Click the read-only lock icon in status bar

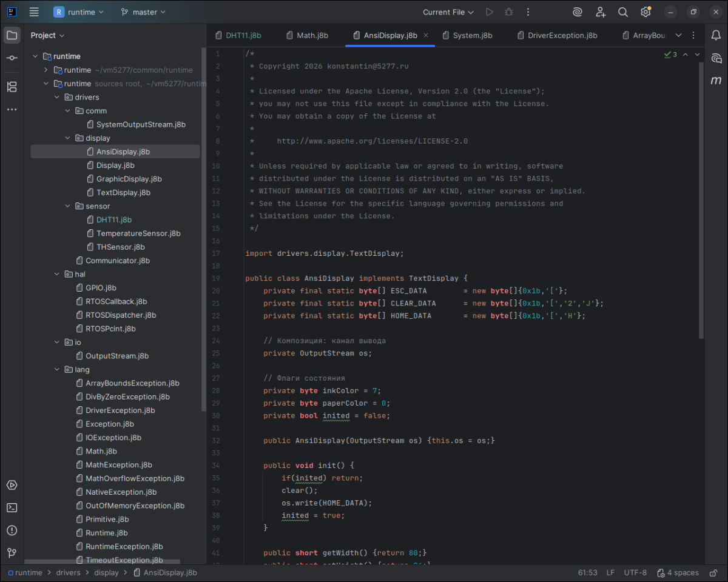click(715, 573)
